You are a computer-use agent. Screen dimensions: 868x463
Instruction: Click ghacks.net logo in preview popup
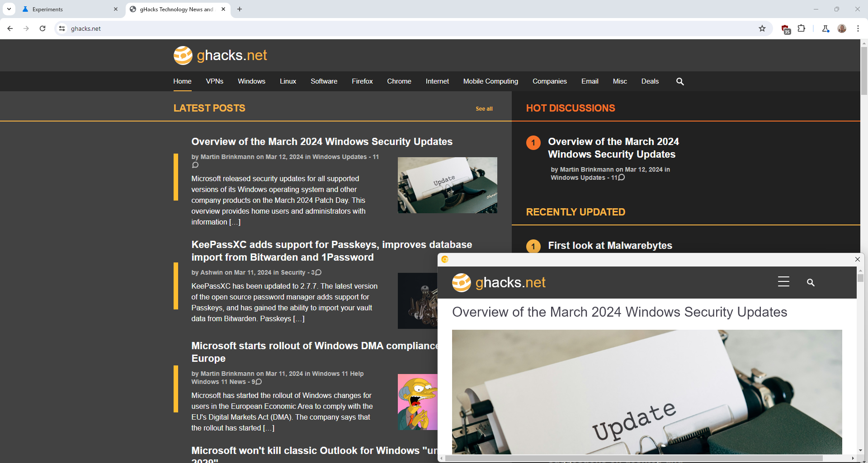499,283
